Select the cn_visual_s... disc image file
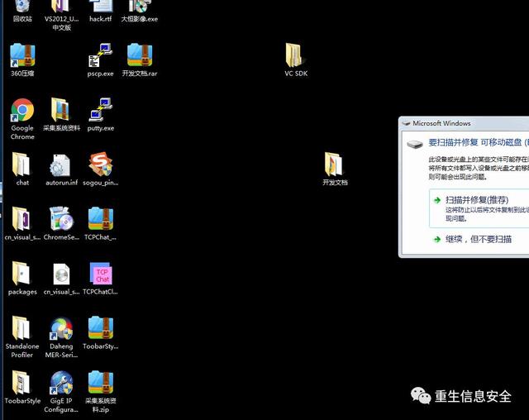Viewport: 529px width, 420px height. (x=61, y=279)
